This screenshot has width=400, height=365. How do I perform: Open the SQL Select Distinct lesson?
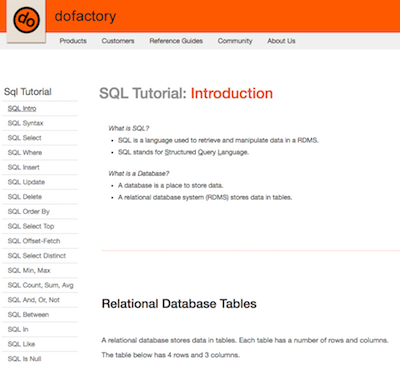pos(37,256)
